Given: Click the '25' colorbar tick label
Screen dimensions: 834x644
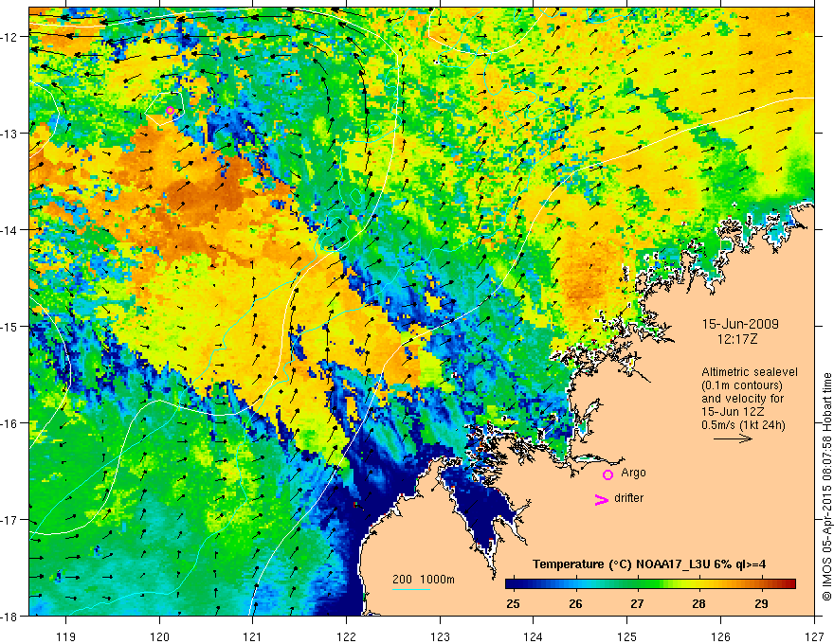Looking at the screenshot, I should pos(513,603).
